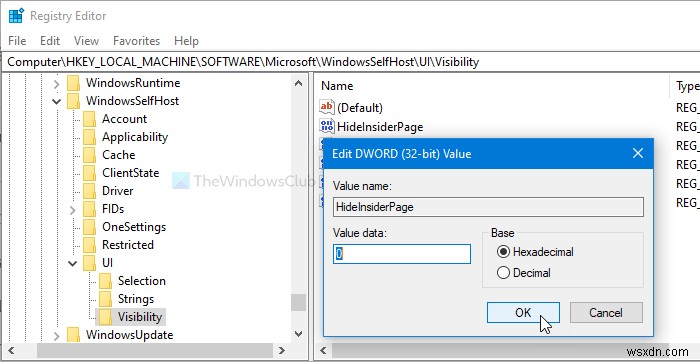Click tree pane scroll up arrow

299,83
